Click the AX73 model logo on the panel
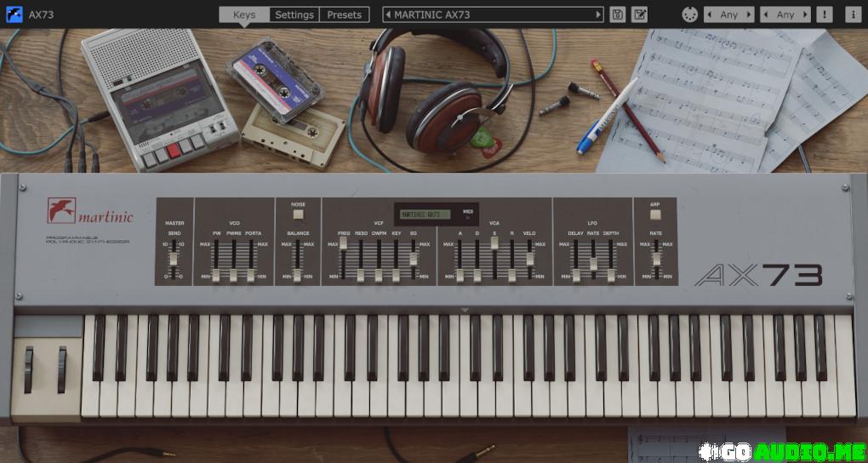The image size is (868, 463). pos(758,275)
